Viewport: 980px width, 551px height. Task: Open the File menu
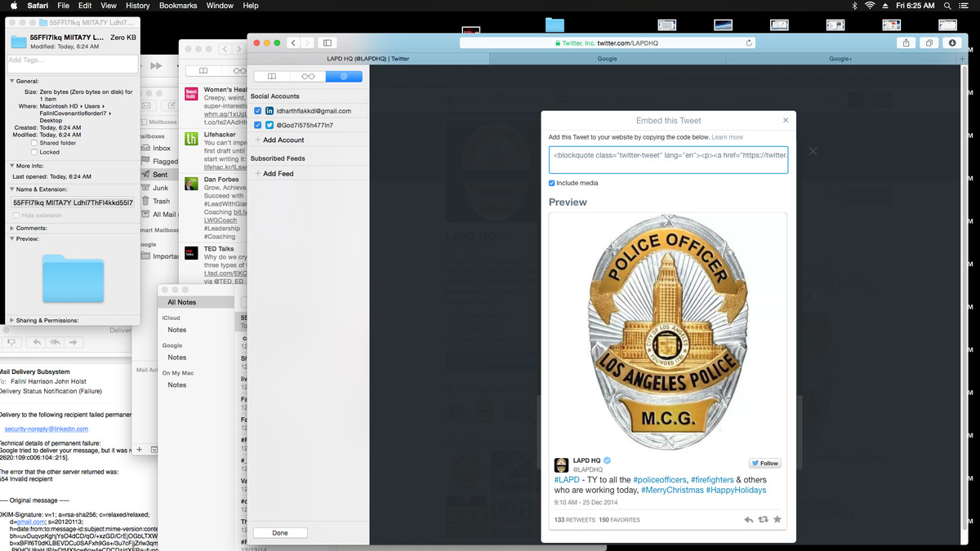coord(62,6)
